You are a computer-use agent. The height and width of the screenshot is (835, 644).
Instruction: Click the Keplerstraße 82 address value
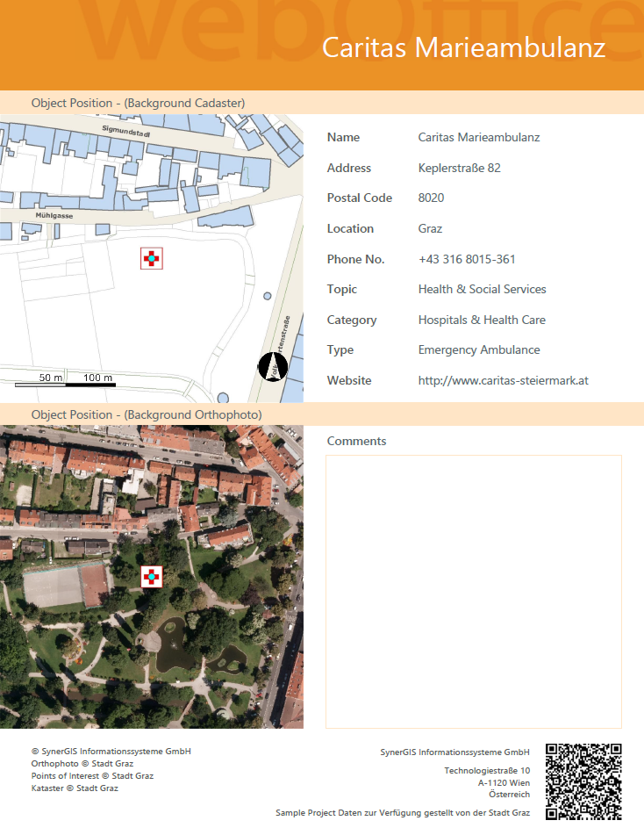459,168
